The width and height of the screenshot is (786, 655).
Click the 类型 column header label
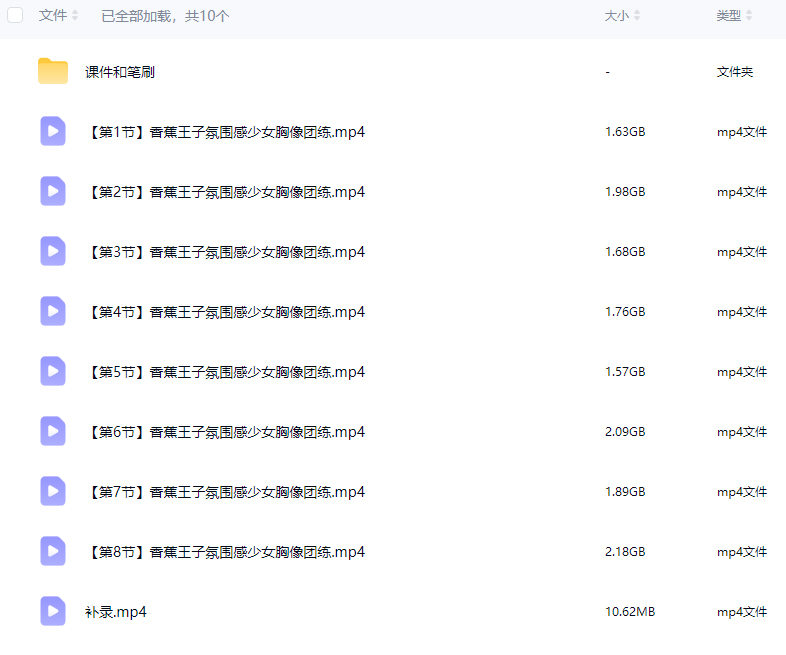(729, 16)
